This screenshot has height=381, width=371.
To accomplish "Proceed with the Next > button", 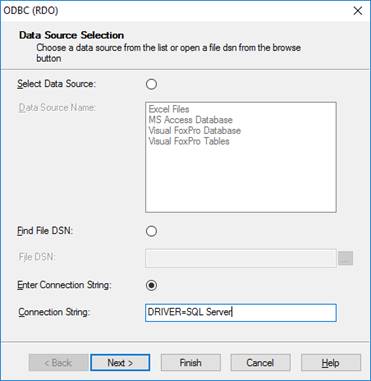I will (120, 363).
